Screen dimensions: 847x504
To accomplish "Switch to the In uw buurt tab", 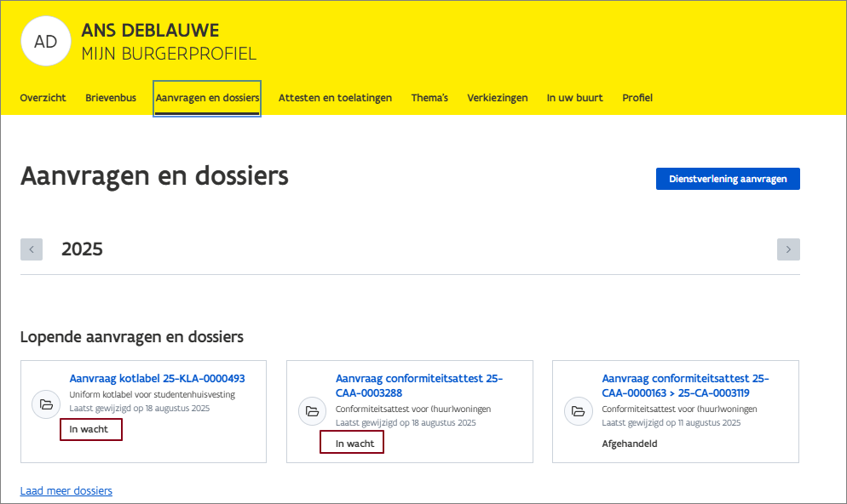I will (574, 98).
